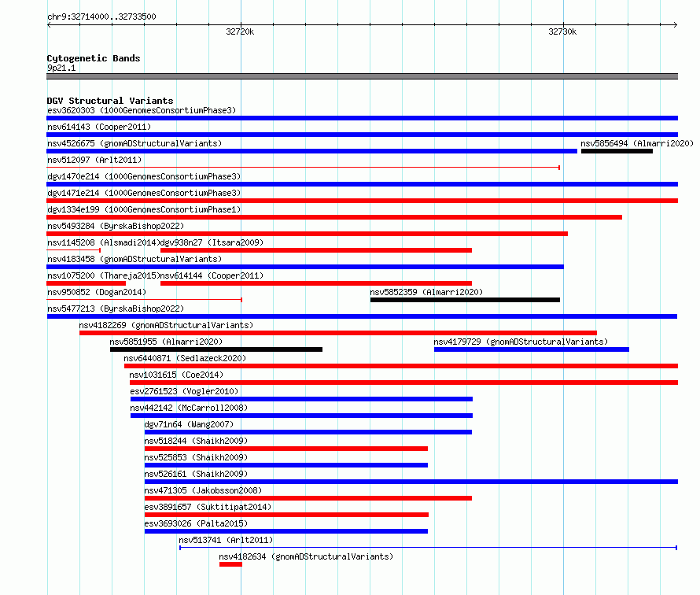This screenshot has width=700, height=595.
Task: Click the dgv1334e199 Phase1 label
Action: coord(144,209)
